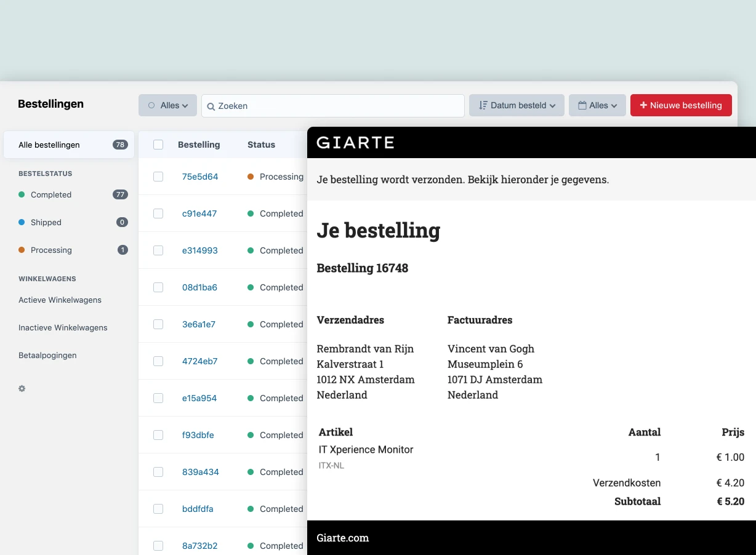The width and height of the screenshot is (756, 555).
Task: Open Betaalpogingen
Action: point(47,355)
